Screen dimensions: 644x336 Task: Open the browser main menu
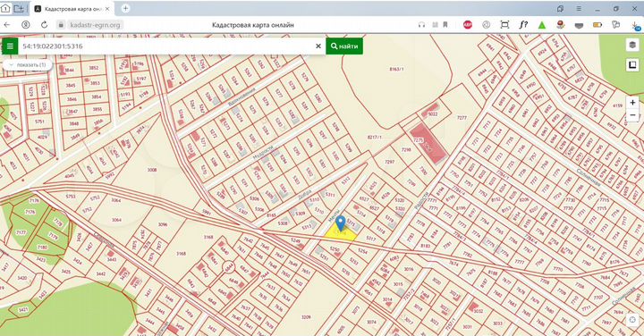point(579,8)
